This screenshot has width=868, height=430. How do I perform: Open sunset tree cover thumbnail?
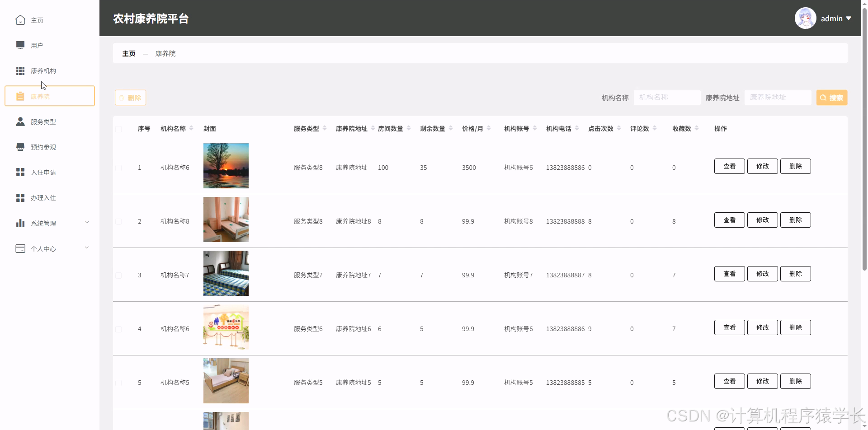point(226,166)
